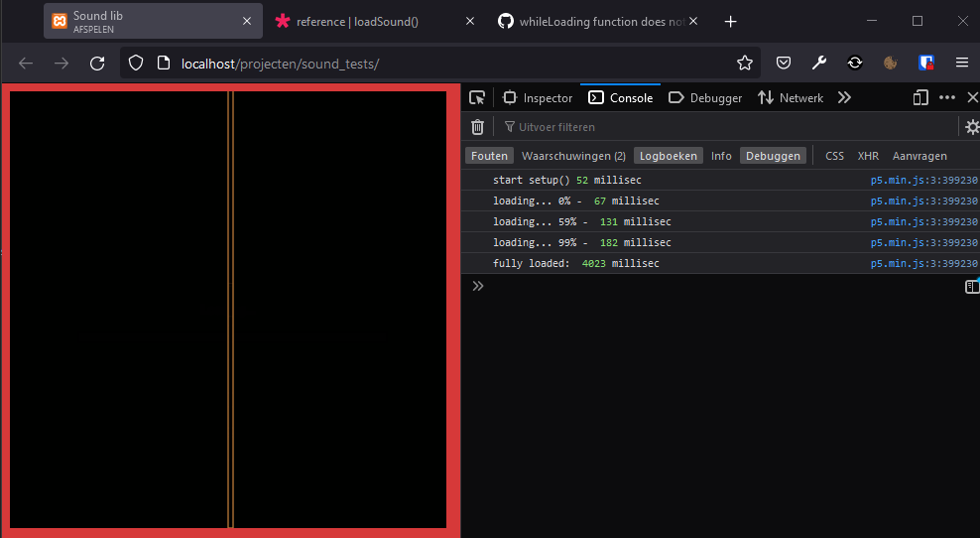Image resolution: width=980 pixels, height=538 pixels.
Task: Open console settings gear
Action: (x=972, y=127)
